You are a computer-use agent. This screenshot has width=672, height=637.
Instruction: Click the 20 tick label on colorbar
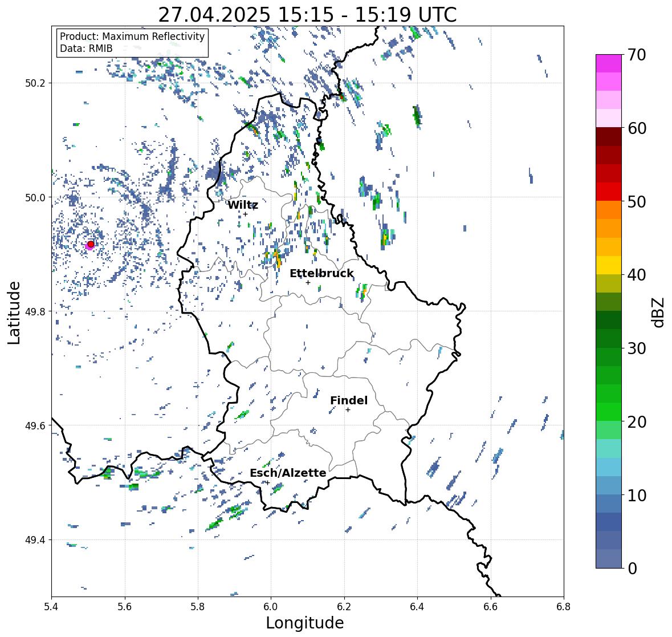tap(637, 421)
